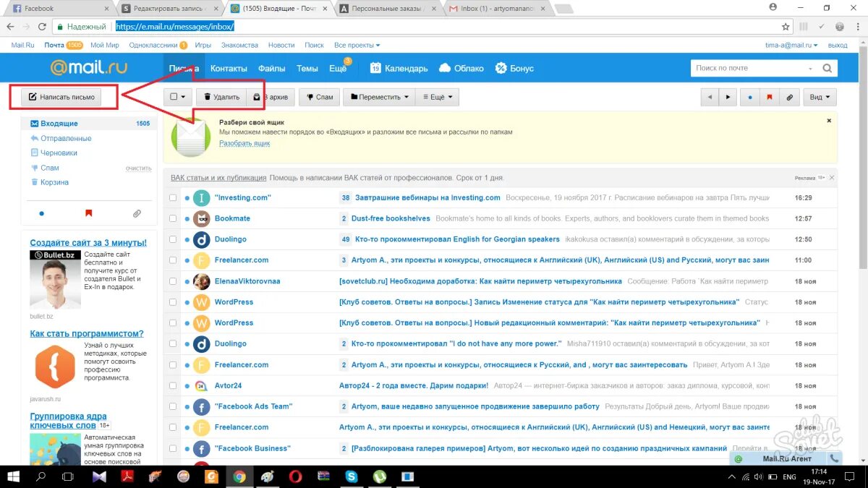
Task: Click sidebar blue dot unread filter
Action: point(41,213)
